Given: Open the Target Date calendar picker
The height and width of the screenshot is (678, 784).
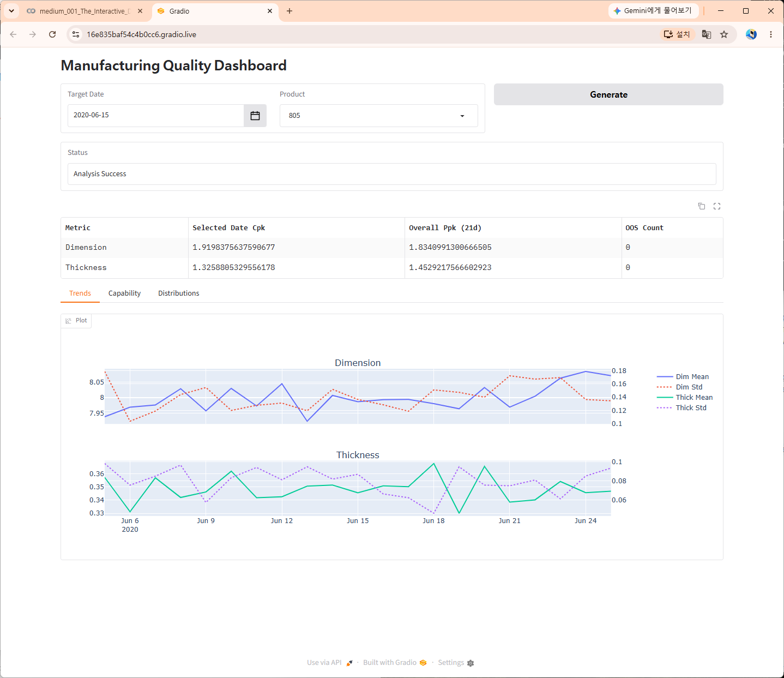Looking at the screenshot, I should point(255,116).
